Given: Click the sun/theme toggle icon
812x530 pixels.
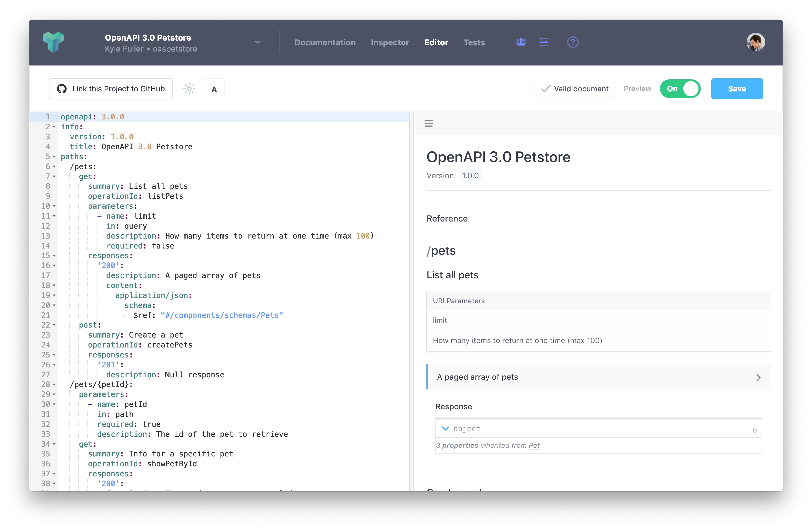Looking at the screenshot, I should point(189,88).
